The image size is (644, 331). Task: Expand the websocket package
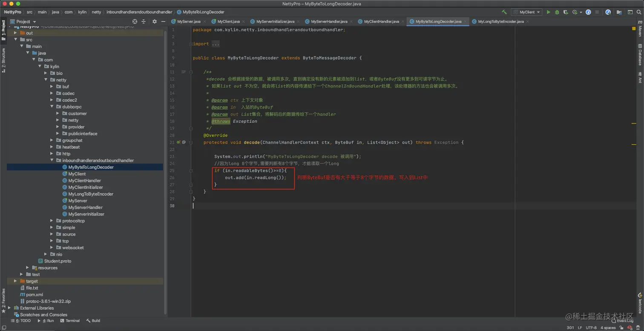[x=52, y=248]
